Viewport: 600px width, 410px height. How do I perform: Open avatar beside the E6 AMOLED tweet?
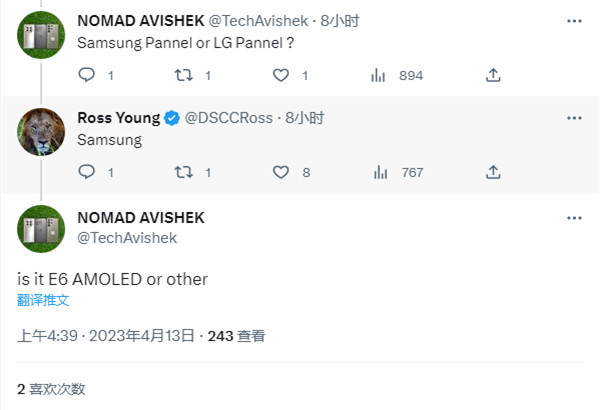point(42,228)
